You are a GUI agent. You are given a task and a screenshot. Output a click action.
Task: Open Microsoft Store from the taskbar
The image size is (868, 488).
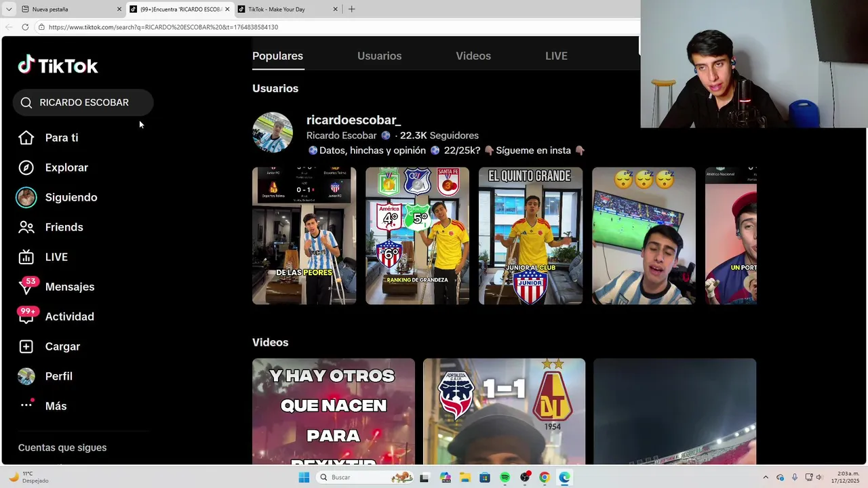point(485,477)
